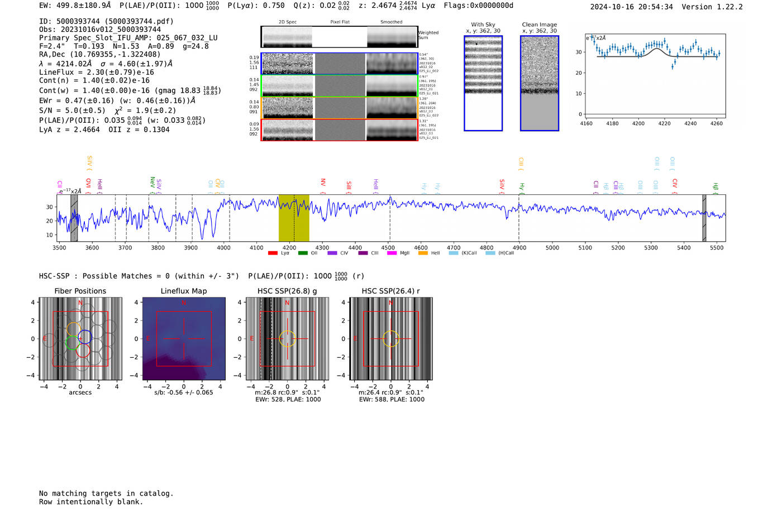Click the (H)CaII legend swatch
This screenshot has height=532, width=782.
[x=490, y=253]
